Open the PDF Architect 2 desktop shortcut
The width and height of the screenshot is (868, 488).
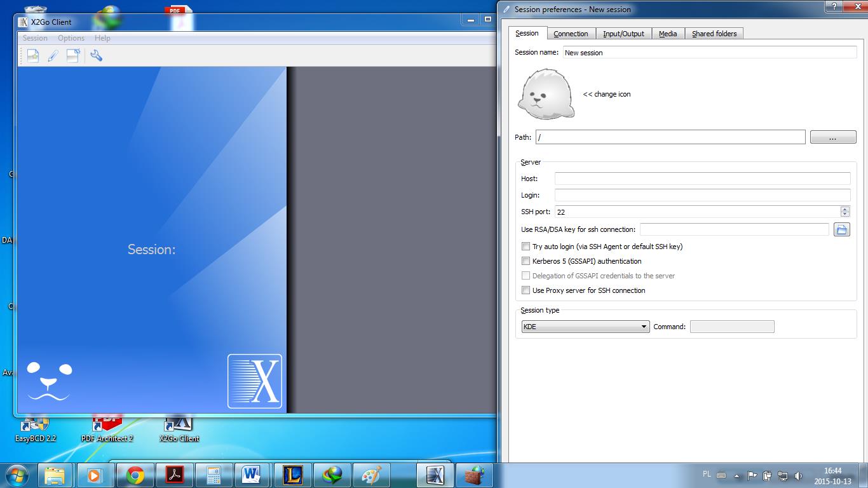[x=107, y=429]
